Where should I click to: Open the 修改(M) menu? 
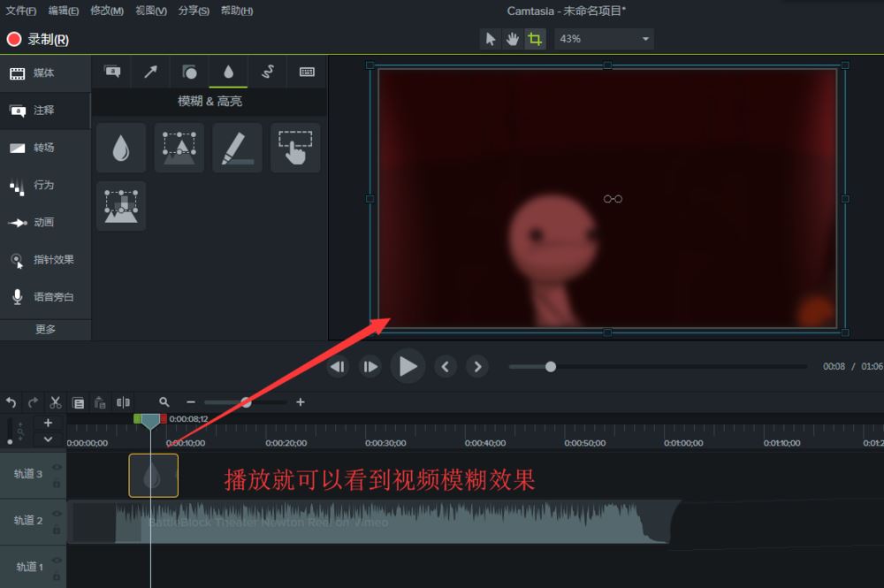107,11
